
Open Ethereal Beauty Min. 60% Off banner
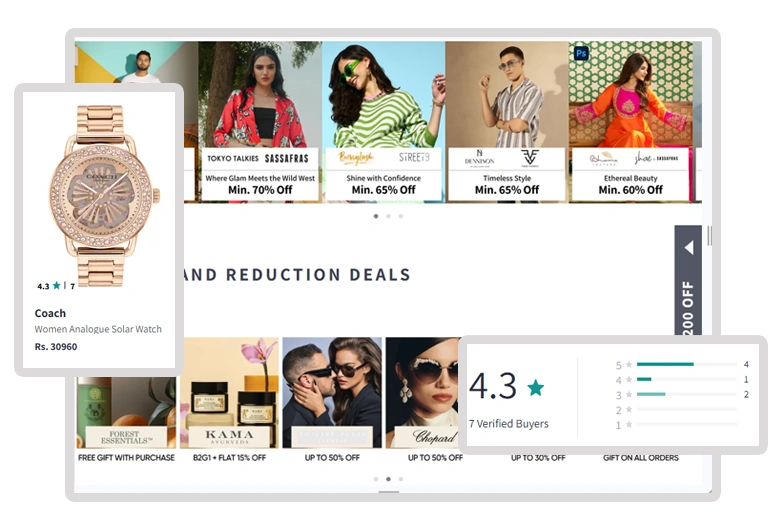pyautogui.click(x=630, y=122)
